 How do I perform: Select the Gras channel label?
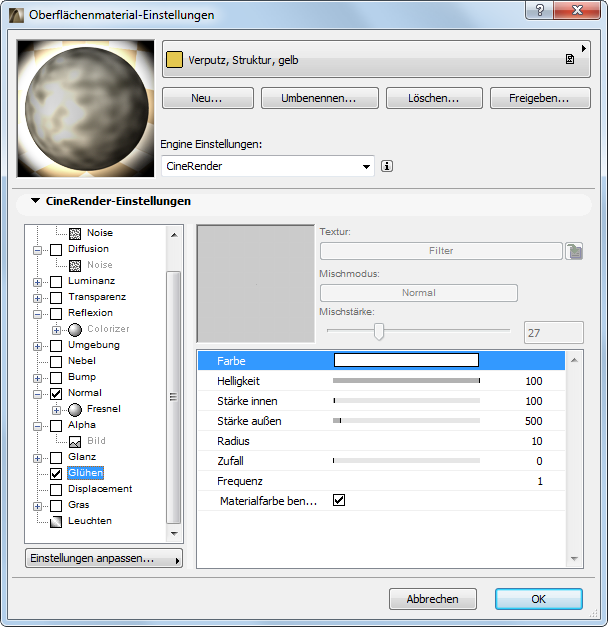pyautogui.click(x=78, y=505)
